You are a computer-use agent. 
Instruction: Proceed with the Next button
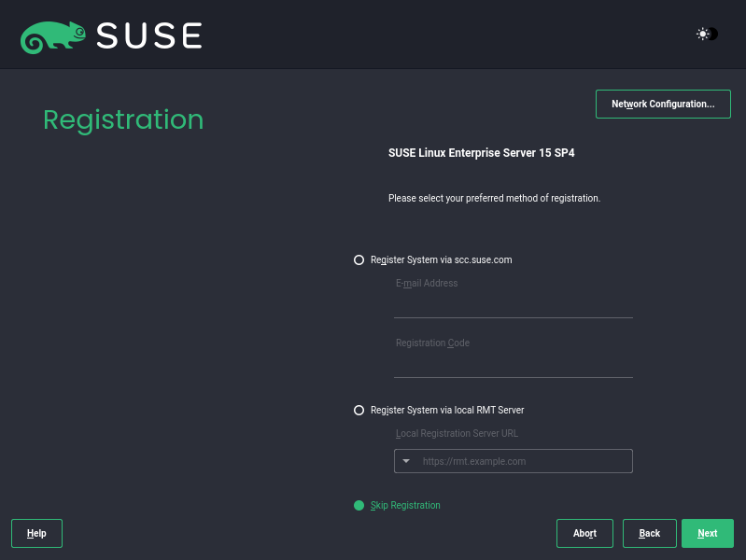(707, 533)
